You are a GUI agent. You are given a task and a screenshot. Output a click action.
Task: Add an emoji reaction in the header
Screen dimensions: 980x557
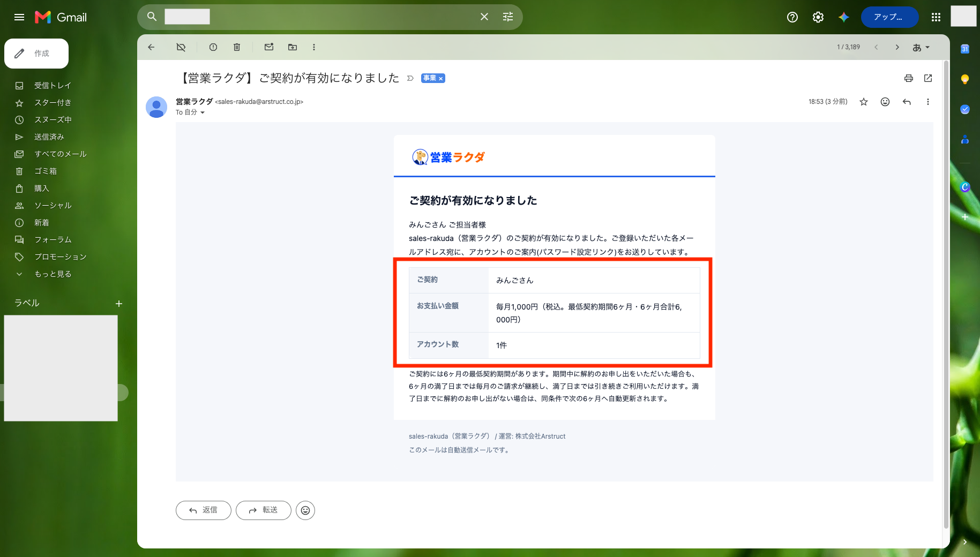(x=885, y=102)
